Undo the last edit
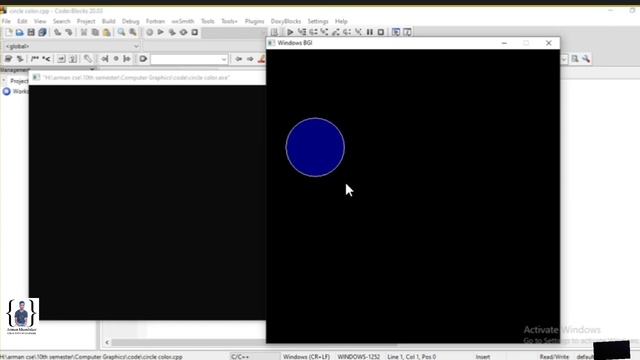The height and width of the screenshot is (360, 640). [x=58, y=32]
